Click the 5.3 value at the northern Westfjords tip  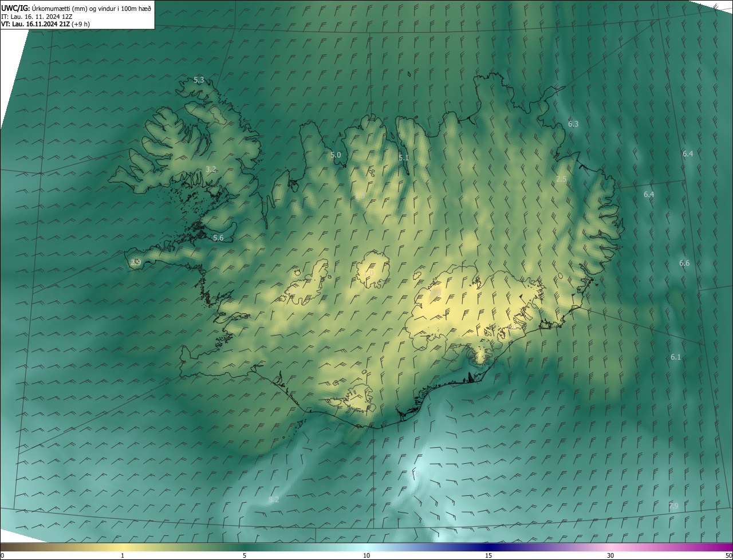(x=199, y=80)
